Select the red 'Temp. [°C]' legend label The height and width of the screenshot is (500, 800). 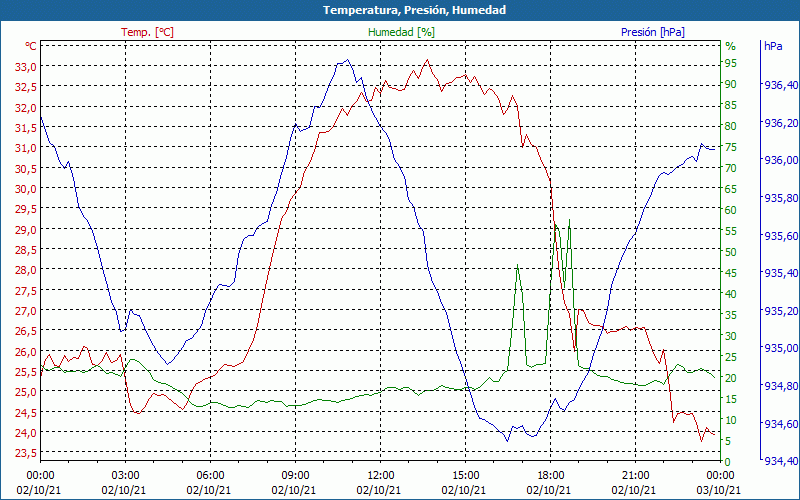point(147,32)
